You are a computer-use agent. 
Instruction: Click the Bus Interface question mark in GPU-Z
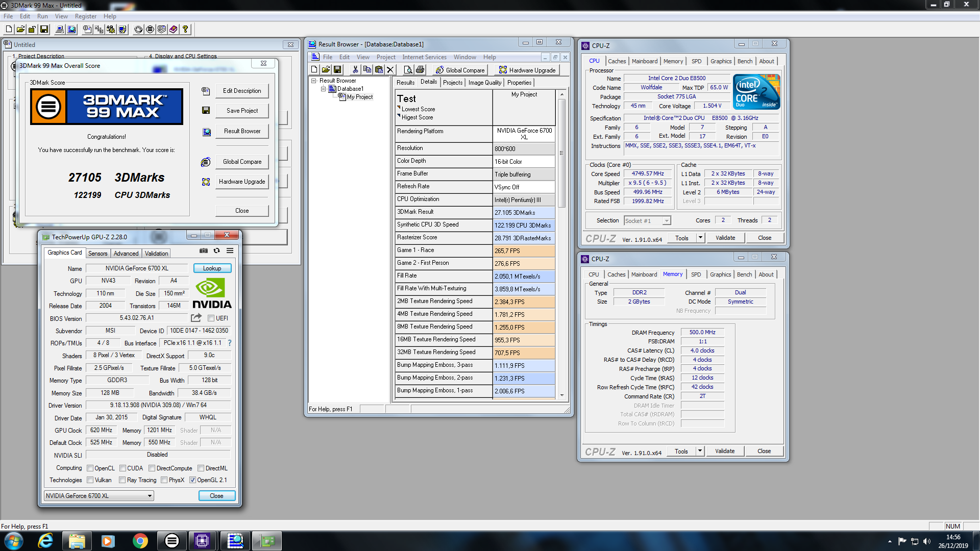click(x=230, y=343)
